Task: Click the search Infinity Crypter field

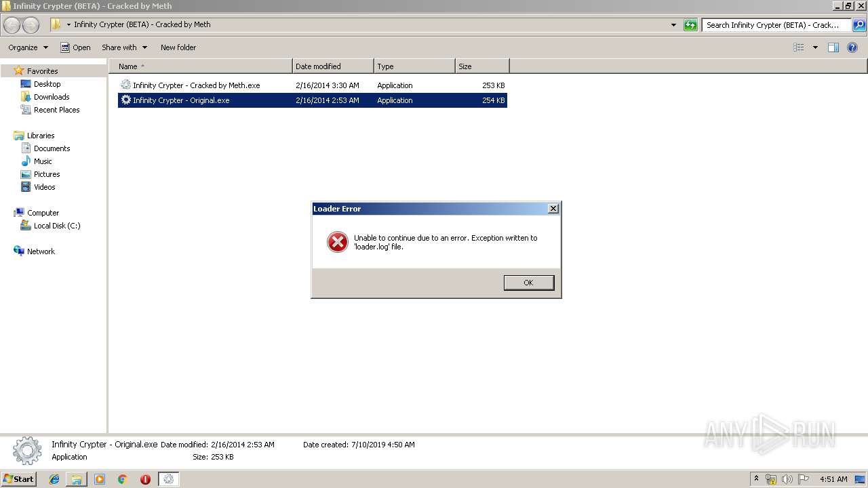Action: pos(776,25)
